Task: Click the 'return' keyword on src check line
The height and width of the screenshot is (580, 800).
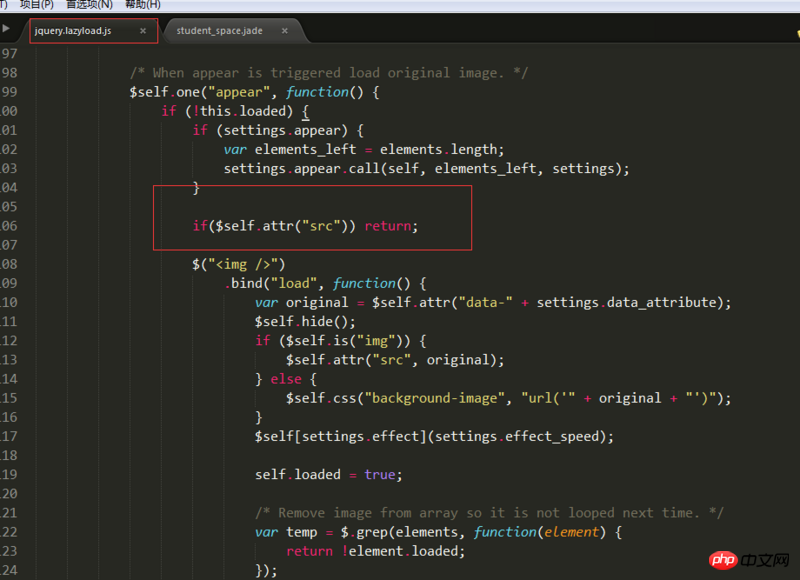Action: tap(388, 226)
